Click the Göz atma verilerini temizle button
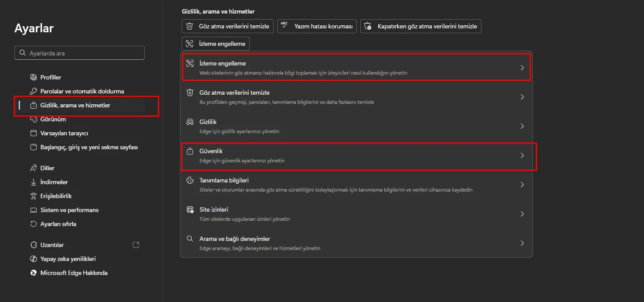The image size is (644, 302). pos(228,26)
